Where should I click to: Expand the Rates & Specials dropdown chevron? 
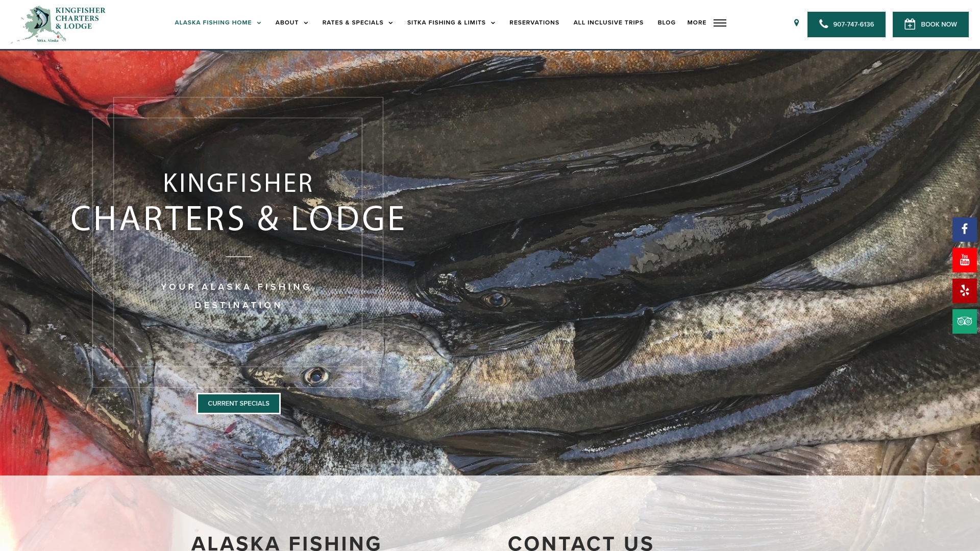[390, 23]
